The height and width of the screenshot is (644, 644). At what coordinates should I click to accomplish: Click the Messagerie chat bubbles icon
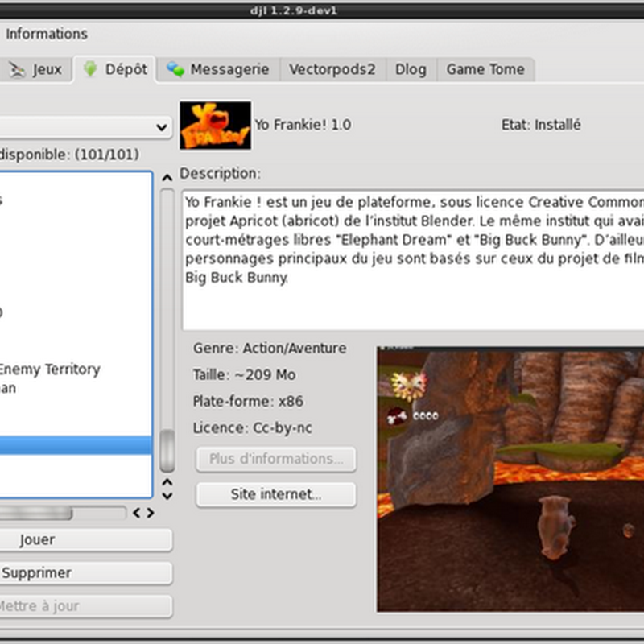[175, 69]
